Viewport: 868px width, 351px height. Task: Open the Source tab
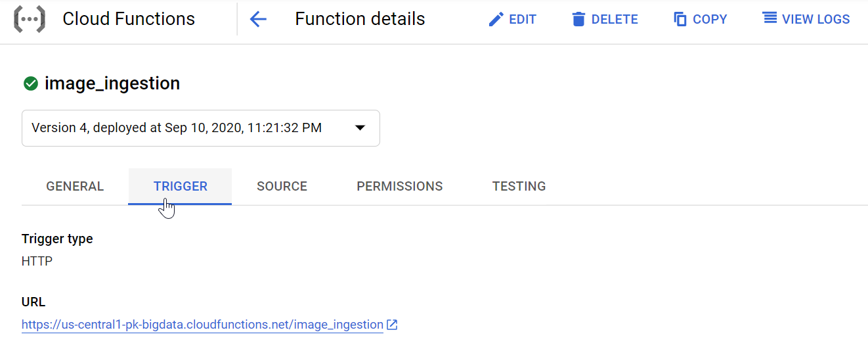pyautogui.click(x=282, y=186)
